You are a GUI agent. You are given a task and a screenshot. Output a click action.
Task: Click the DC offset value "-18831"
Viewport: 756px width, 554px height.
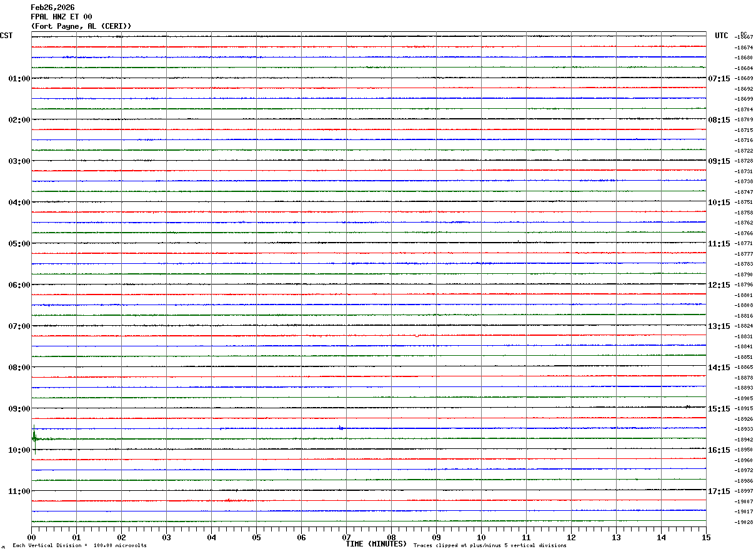click(x=744, y=336)
